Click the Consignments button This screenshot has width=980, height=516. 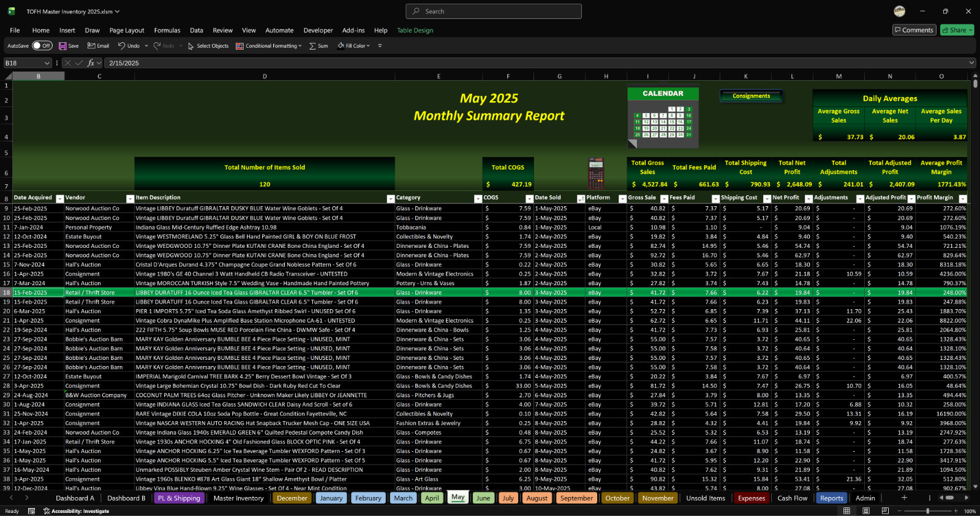coord(751,96)
